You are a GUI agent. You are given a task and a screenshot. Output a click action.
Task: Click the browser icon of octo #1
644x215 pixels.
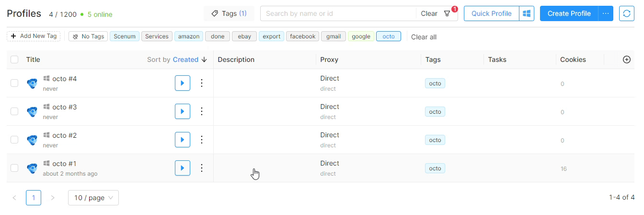(x=32, y=168)
